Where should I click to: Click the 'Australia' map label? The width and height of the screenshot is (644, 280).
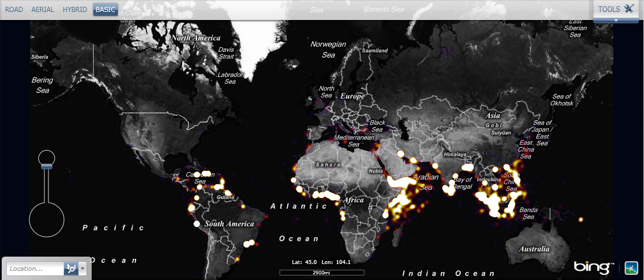534,249
